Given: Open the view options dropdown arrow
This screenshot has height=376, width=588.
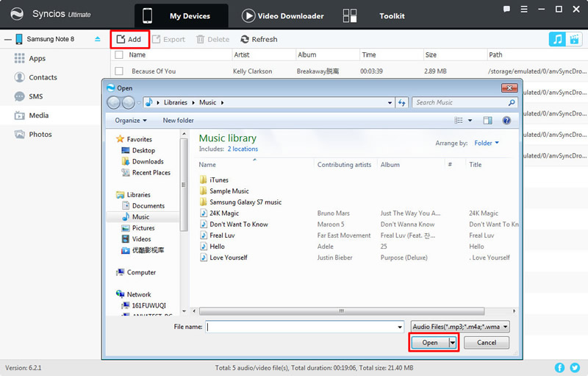Looking at the screenshot, I should [x=470, y=121].
